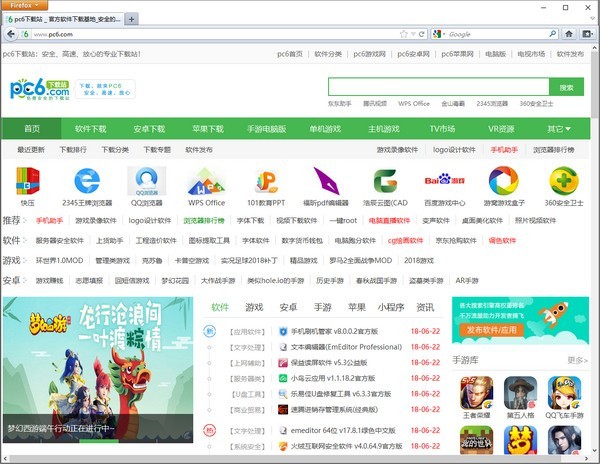
Task: Open emeditor 64位 v17.8.1绿色中文版 entry
Action: coord(343,430)
